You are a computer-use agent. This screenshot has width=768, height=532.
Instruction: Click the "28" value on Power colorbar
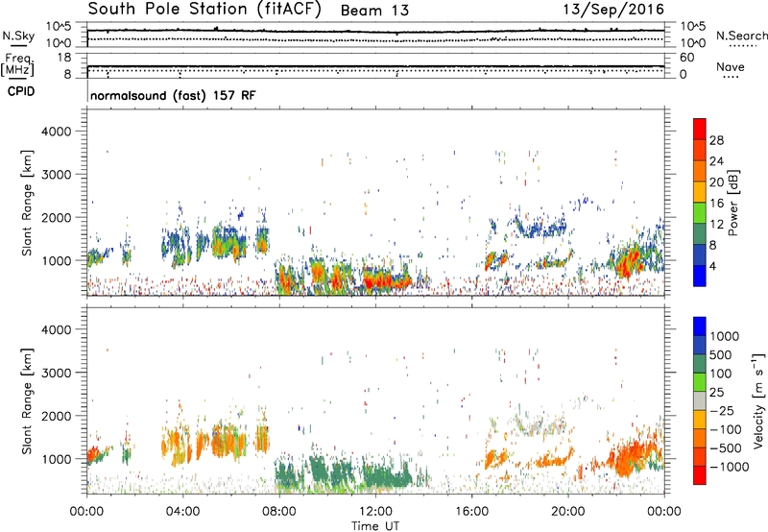pos(716,140)
